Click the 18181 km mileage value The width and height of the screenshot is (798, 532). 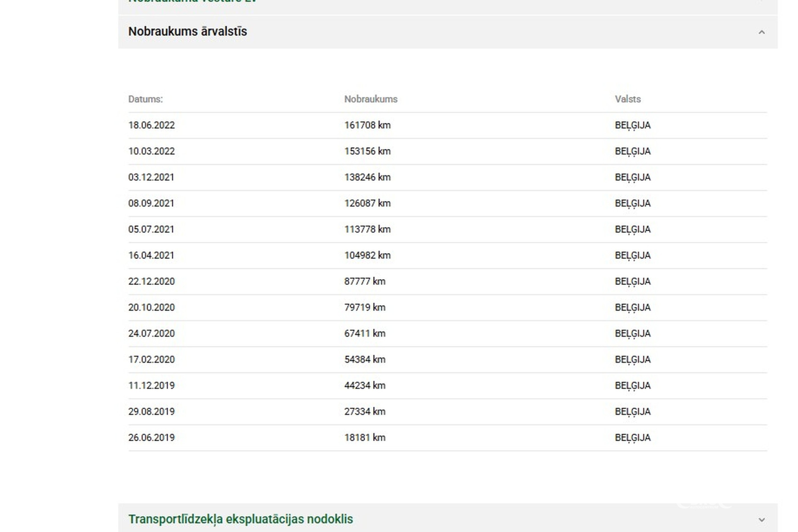coord(365,438)
